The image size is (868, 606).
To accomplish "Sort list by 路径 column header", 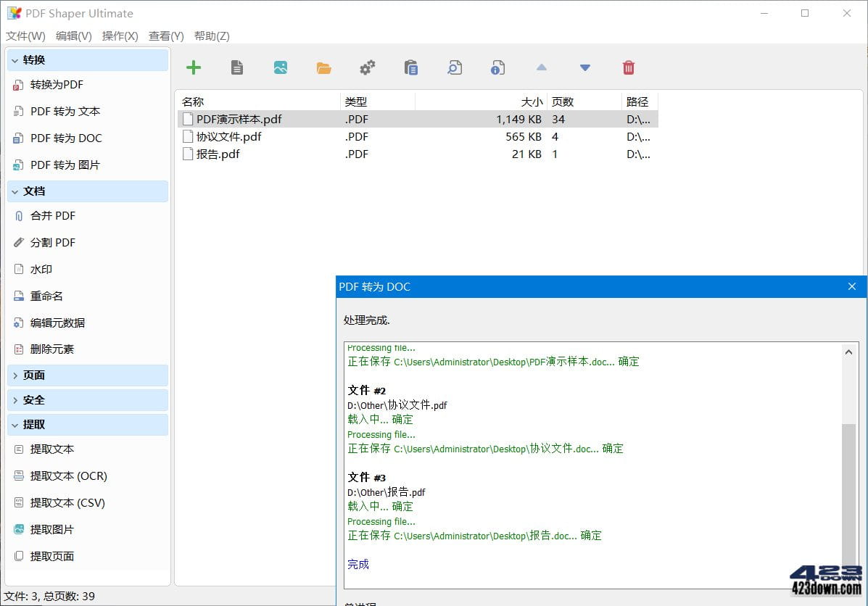I will (640, 101).
